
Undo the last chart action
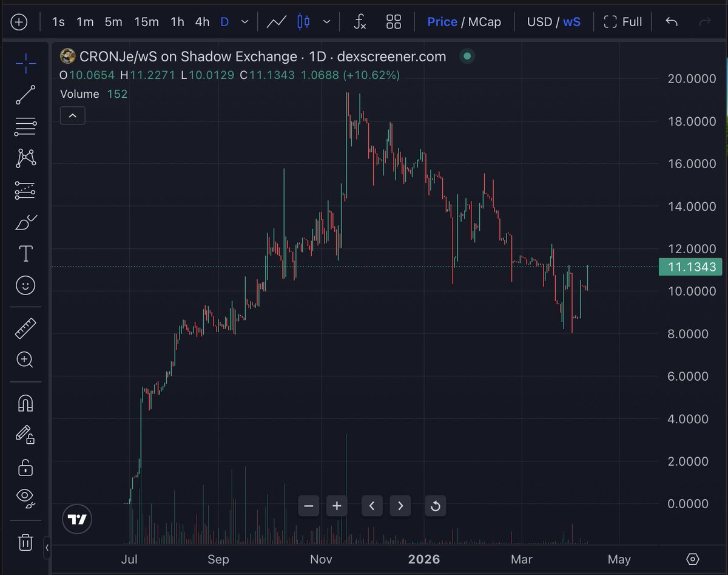point(671,22)
